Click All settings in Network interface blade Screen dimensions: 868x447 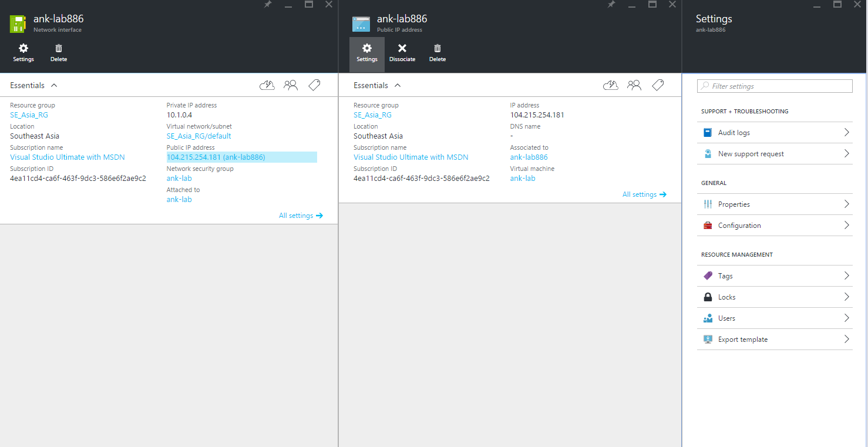click(301, 216)
